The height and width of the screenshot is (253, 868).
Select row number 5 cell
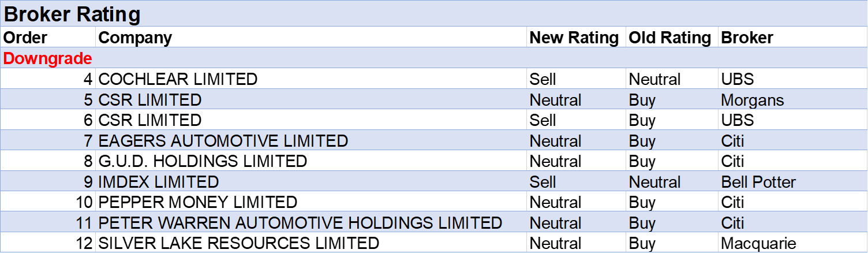point(88,100)
